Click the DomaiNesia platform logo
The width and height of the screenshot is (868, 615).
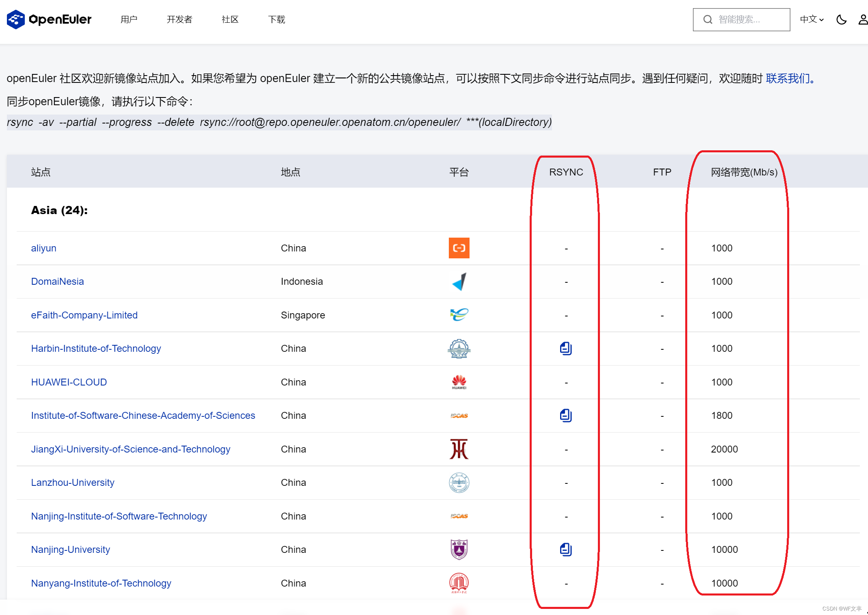(x=459, y=282)
